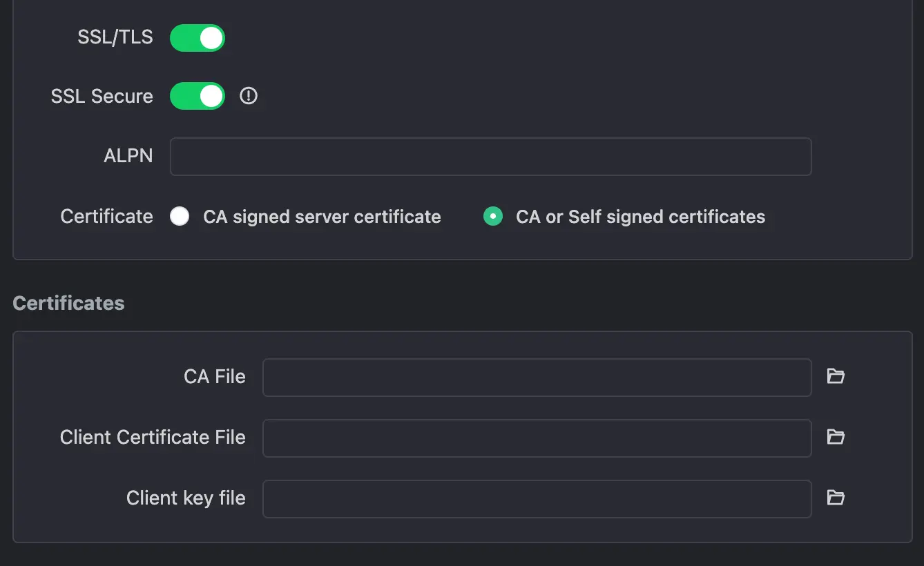Click the Client Certificate File input field
This screenshot has width=924, height=566.
537,438
